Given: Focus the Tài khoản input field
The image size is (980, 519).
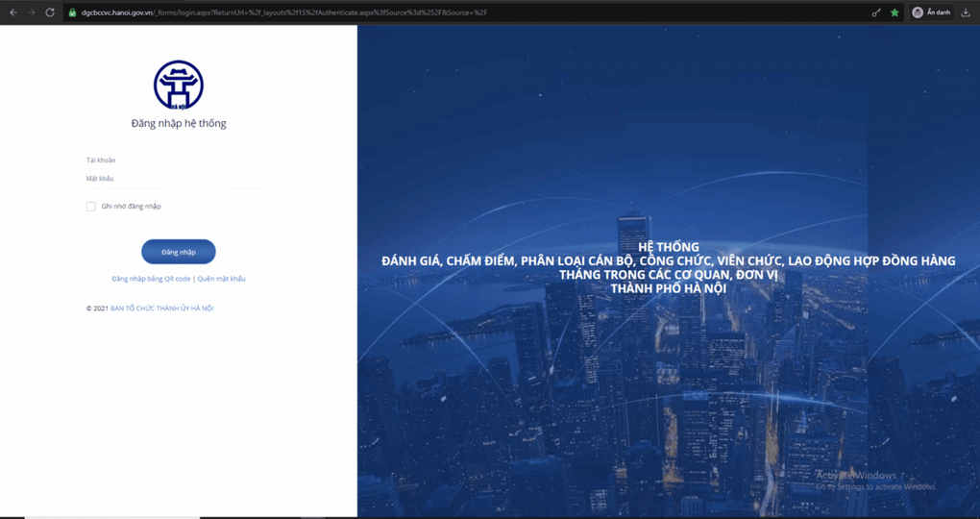Looking at the screenshot, I should click(x=178, y=161).
